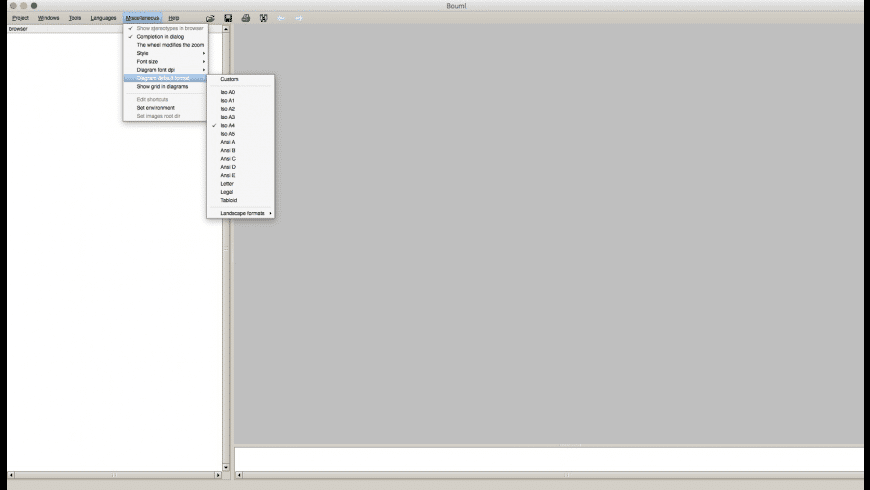Click bottom pane scrollbar left arrow
The image size is (870, 490).
point(239,475)
